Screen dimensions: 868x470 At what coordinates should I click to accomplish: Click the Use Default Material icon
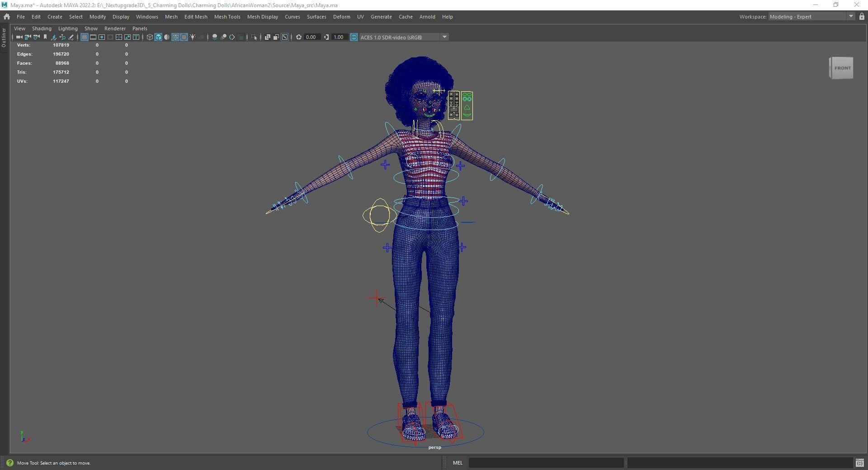click(167, 37)
